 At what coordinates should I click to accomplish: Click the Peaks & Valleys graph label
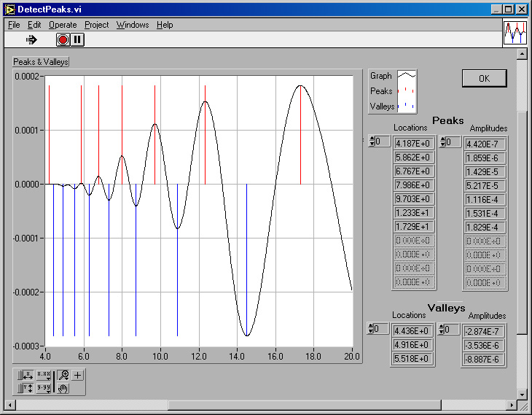pos(41,62)
